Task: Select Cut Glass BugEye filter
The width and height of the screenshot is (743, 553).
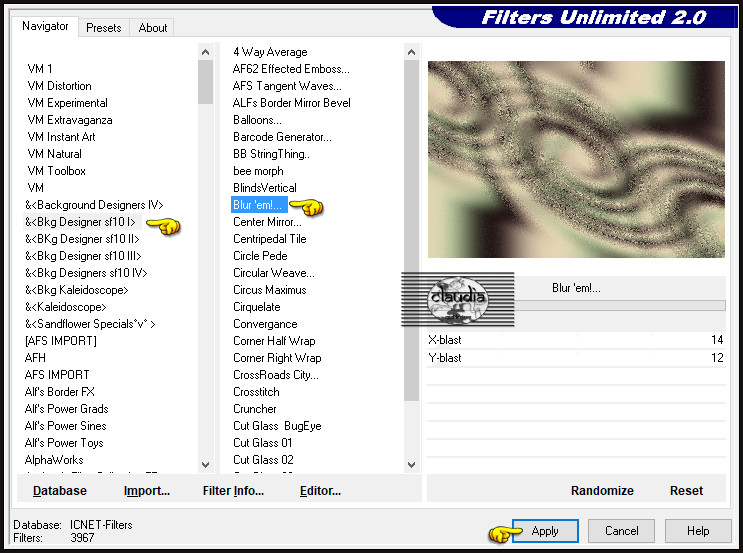Action: [277, 426]
